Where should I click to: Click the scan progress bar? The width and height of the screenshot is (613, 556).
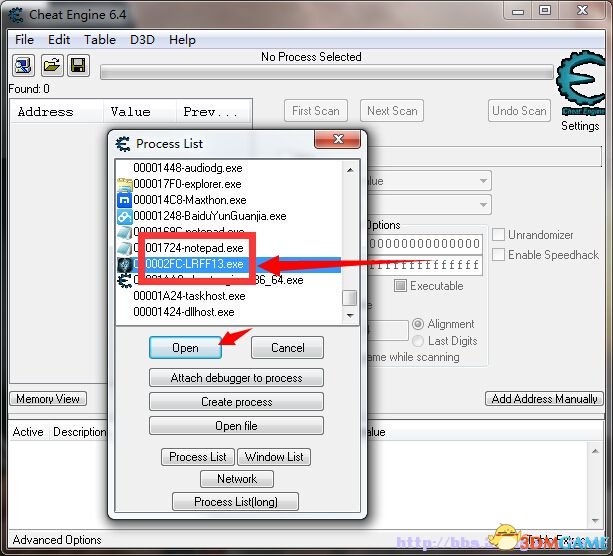[x=327, y=73]
